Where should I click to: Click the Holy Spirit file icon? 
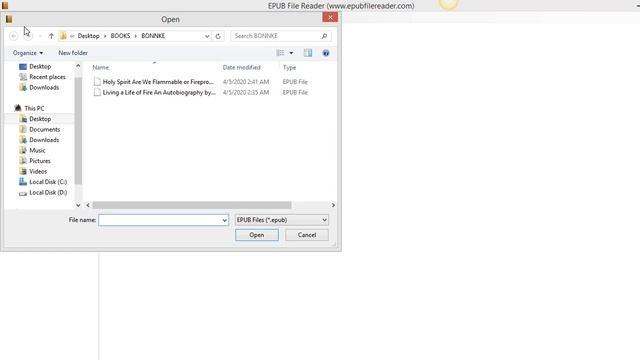pos(97,82)
